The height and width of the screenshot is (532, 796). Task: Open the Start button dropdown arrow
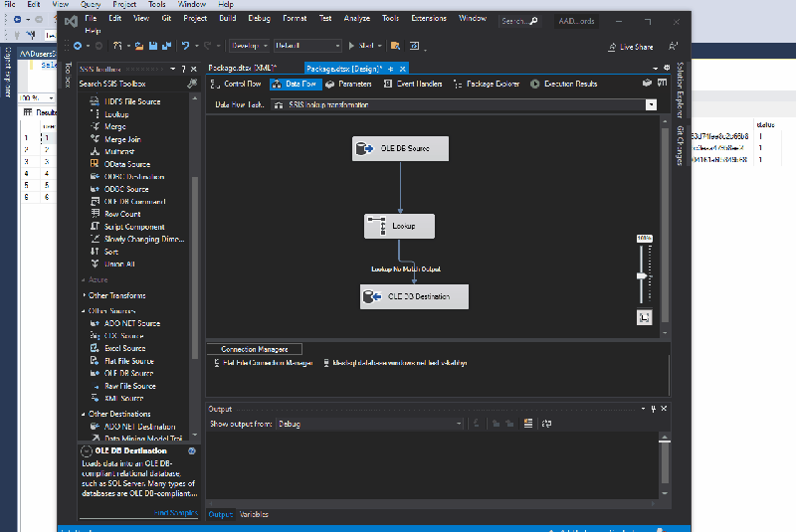point(379,46)
